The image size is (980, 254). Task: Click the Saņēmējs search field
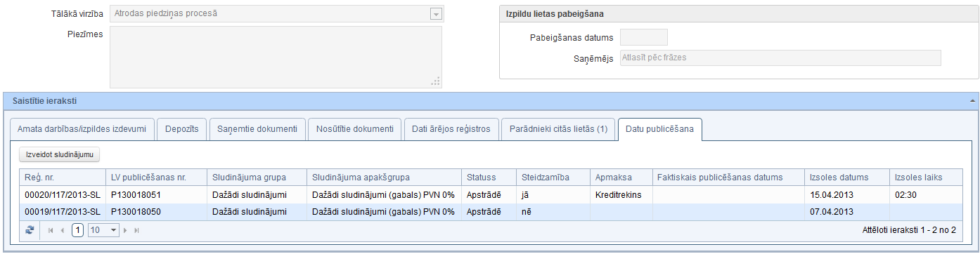(780, 58)
